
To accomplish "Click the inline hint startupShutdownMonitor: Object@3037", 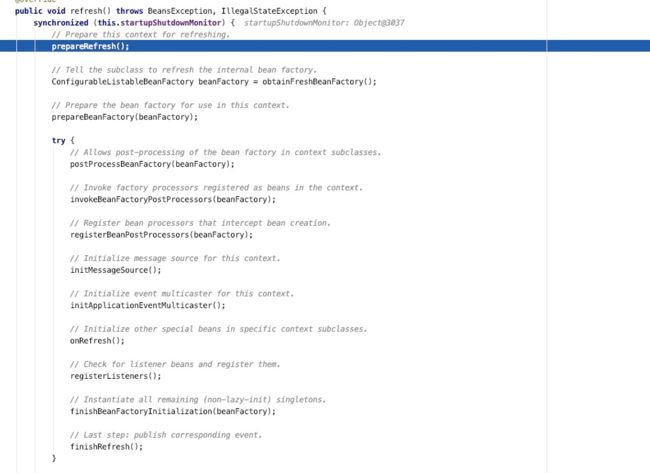I will tap(324, 23).
